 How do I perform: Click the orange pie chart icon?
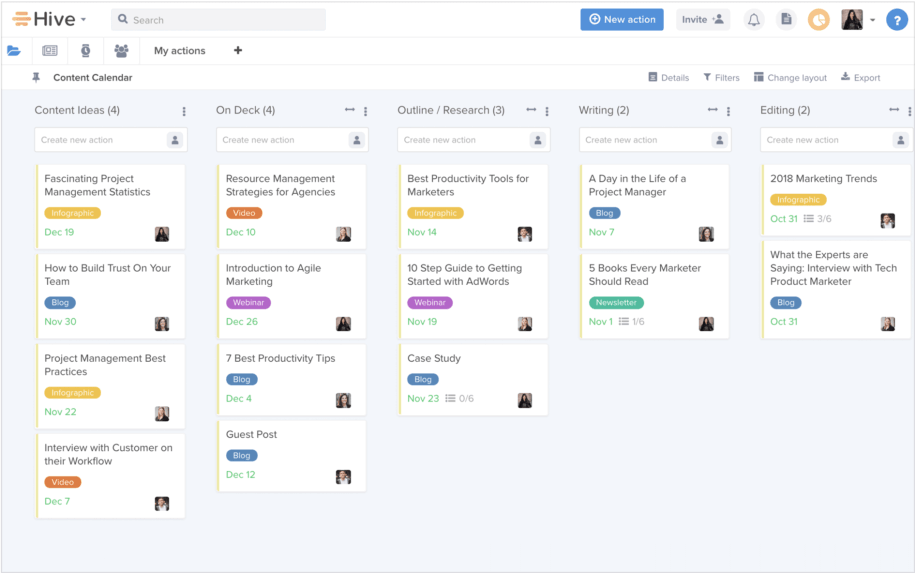tap(818, 20)
